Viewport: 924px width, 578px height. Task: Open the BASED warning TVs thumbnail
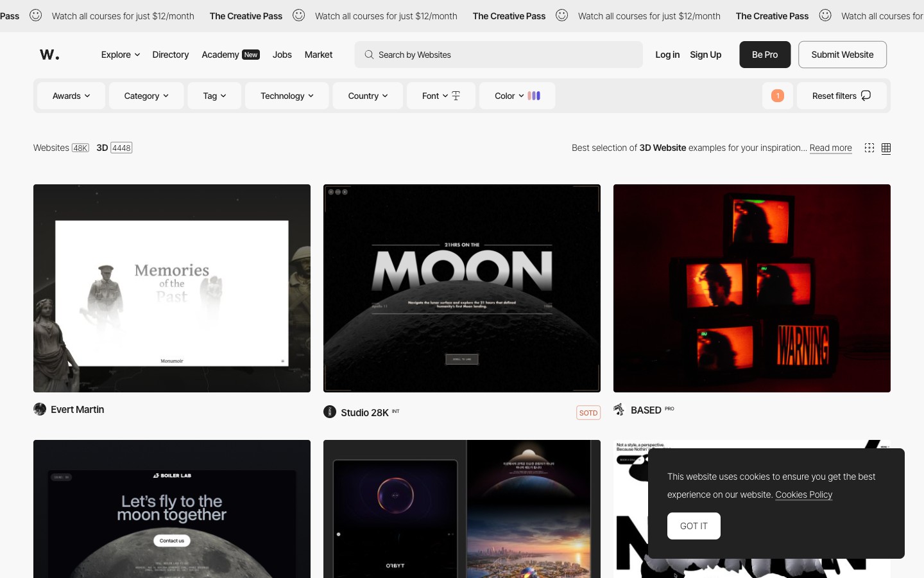(752, 288)
